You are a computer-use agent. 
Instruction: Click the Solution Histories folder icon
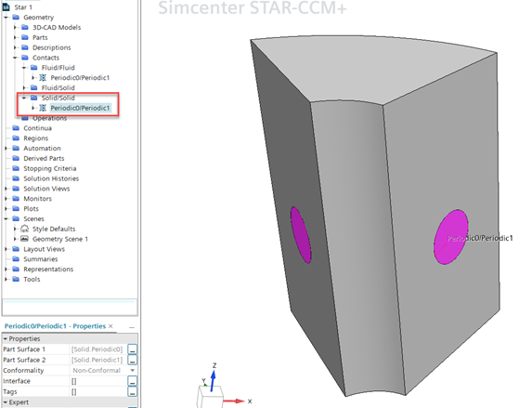pyautogui.click(x=16, y=178)
